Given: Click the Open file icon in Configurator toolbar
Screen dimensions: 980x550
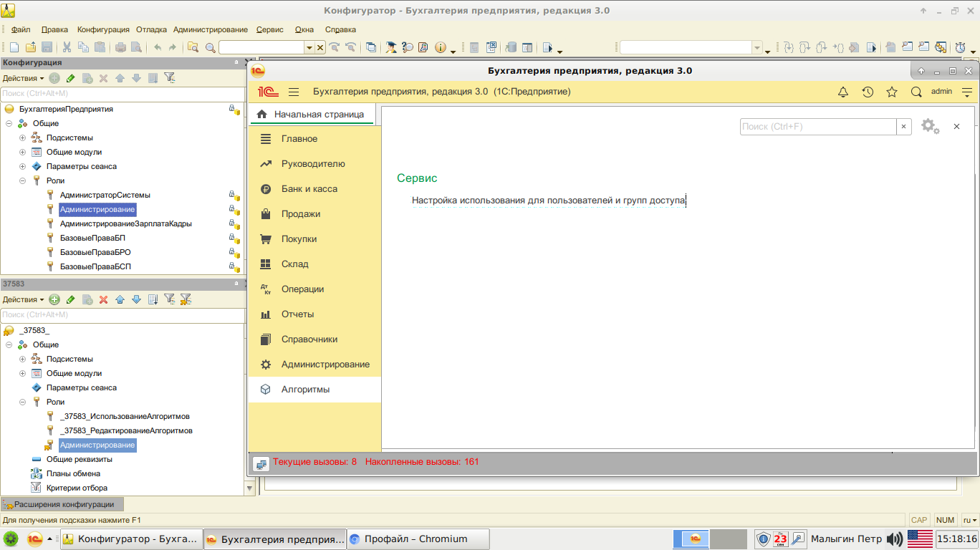Looking at the screenshot, I should [x=30, y=47].
